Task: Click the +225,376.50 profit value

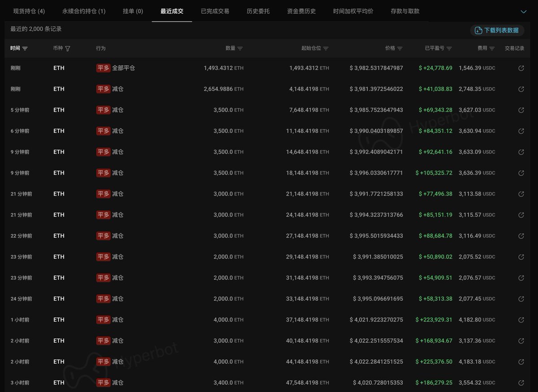Action: pos(434,362)
